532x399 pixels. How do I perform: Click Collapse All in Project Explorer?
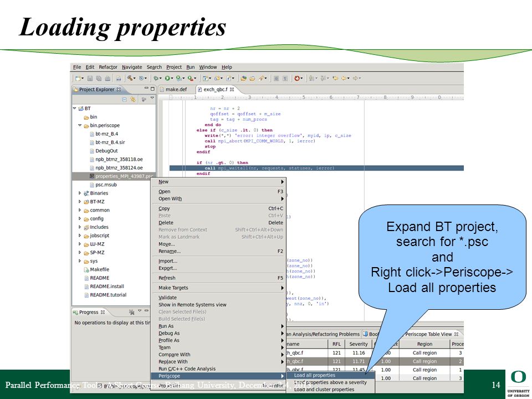(x=124, y=99)
